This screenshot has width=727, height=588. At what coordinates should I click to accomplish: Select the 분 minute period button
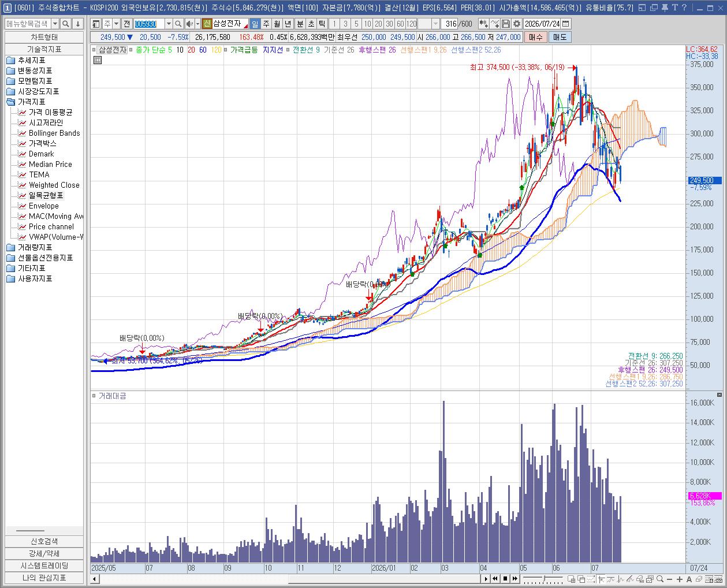[300, 24]
